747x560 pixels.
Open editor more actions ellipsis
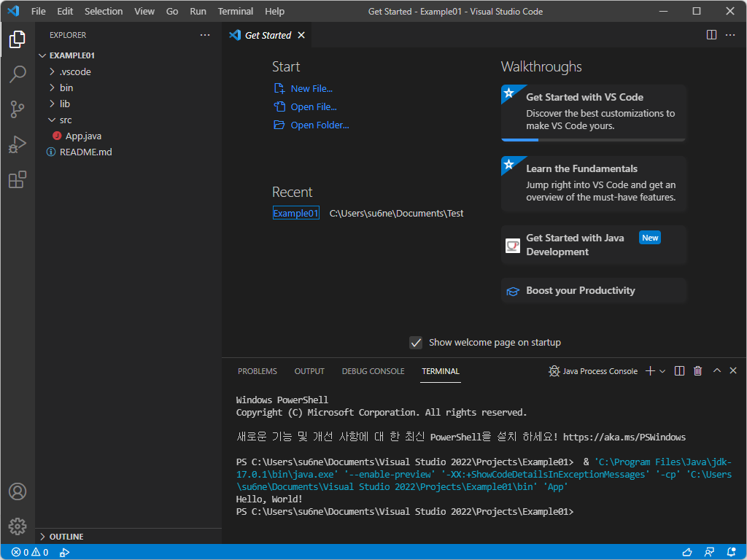(729, 35)
